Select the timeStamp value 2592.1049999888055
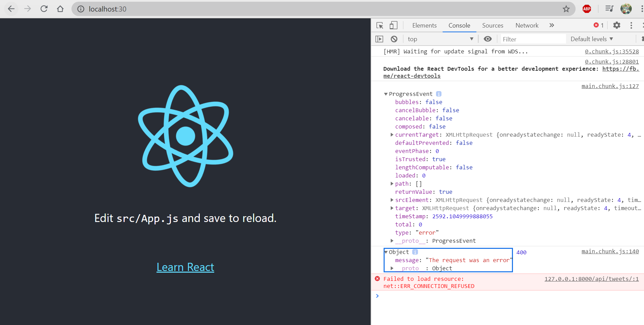This screenshot has width=644, height=325. (462, 216)
